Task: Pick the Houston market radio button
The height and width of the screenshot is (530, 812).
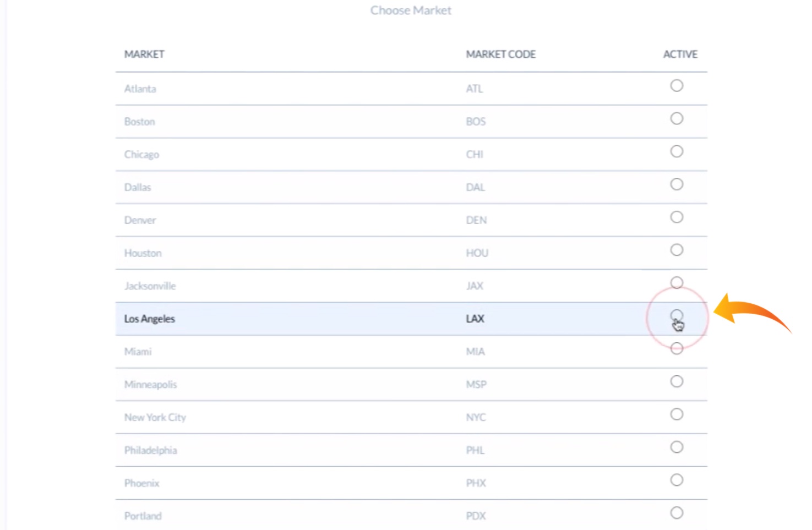Action: (677, 250)
